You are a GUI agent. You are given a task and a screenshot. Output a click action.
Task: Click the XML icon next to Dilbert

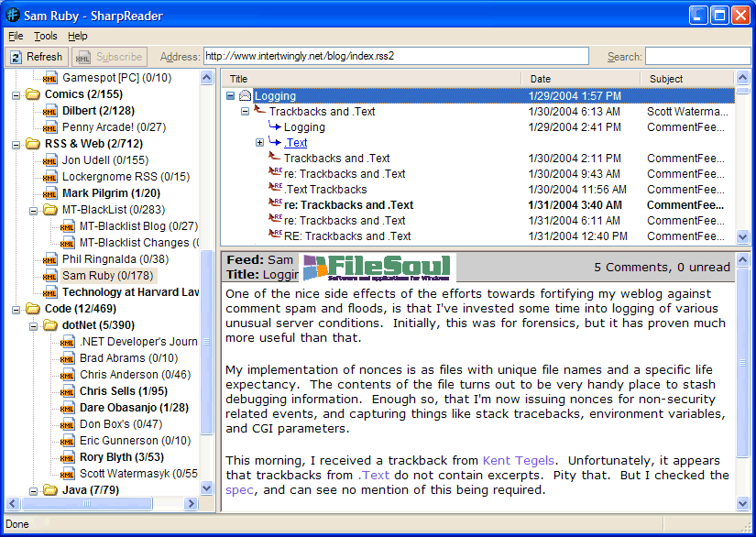[x=49, y=111]
